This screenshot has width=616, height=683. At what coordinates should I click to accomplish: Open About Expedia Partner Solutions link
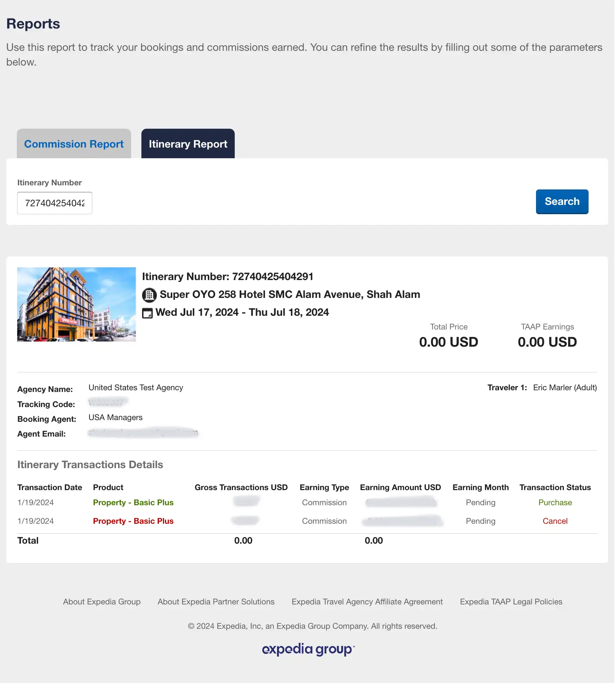[x=216, y=602]
